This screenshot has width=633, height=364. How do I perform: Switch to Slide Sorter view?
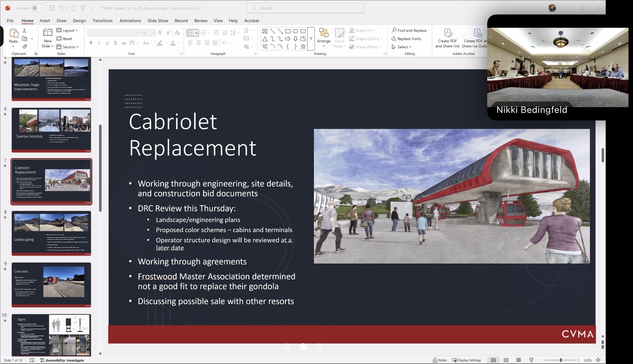pyautogui.click(x=506, y=360)
